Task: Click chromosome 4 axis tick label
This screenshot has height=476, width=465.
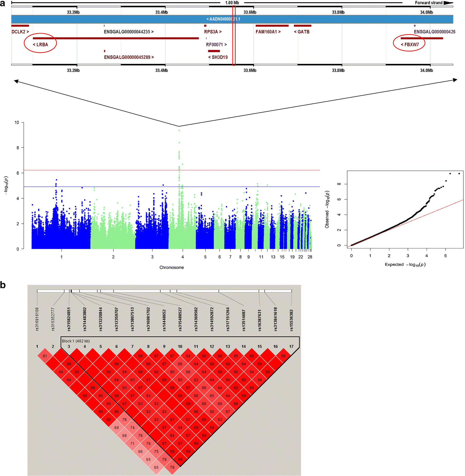Action: [183, 257]
